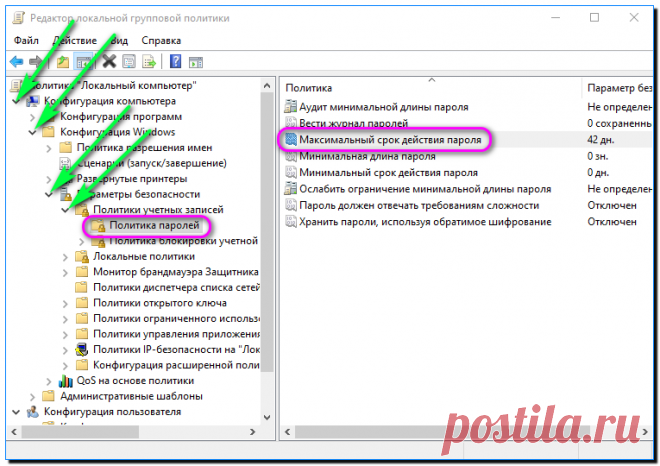Click icon of Минимальный срок действия пароля

pyautogui.click(x=290, y=173)
